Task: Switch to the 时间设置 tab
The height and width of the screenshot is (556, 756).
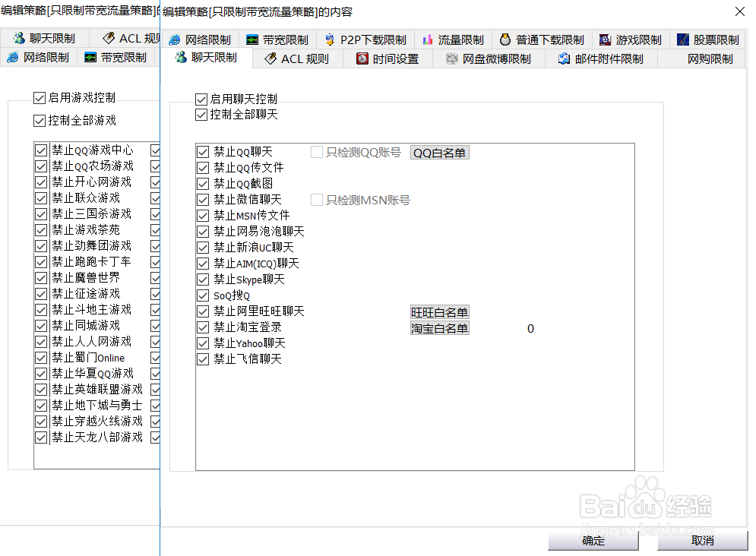Action: click(x=387, y=58)
